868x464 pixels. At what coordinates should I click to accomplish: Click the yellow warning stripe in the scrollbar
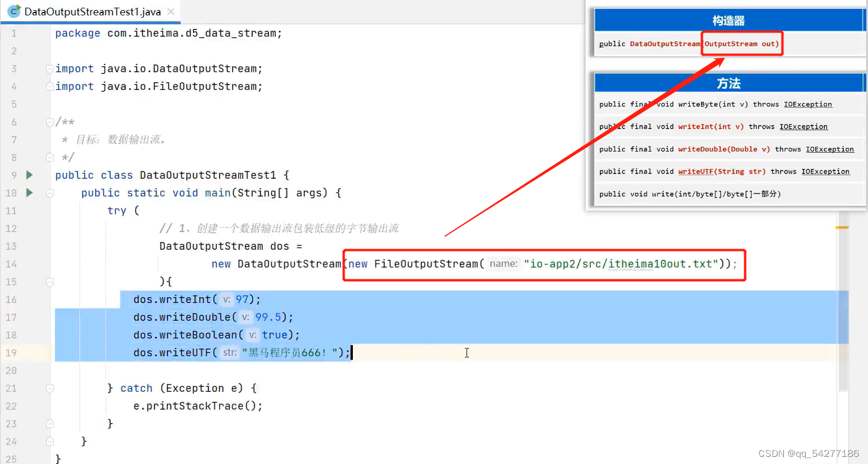click(842, 227)
